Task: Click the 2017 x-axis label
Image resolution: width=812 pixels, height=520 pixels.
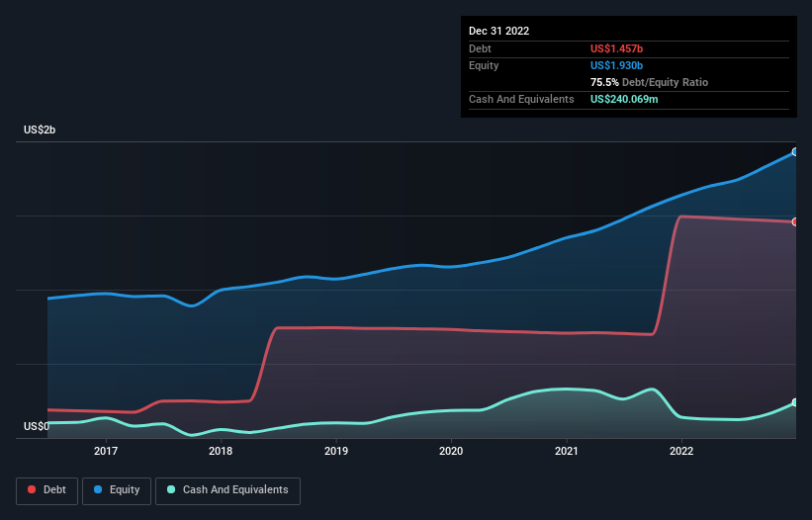Action: point(106,451)
